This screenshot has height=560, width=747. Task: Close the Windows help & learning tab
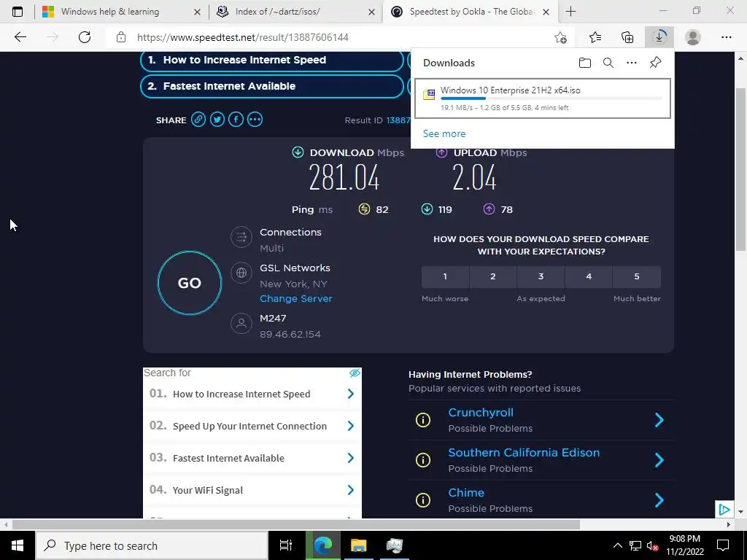click(197, 12)
